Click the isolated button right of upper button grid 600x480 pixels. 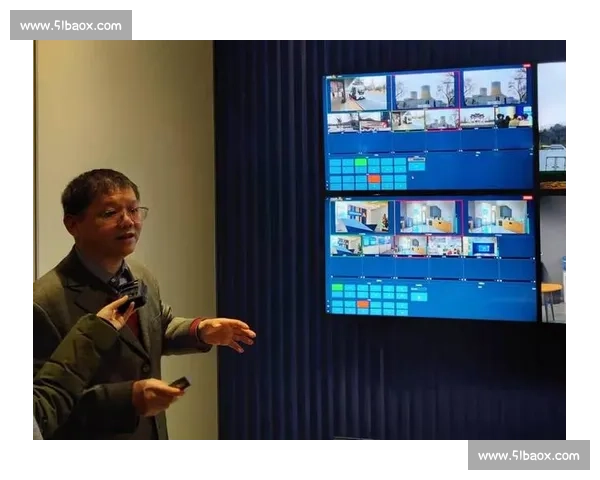tap(416, 163)
